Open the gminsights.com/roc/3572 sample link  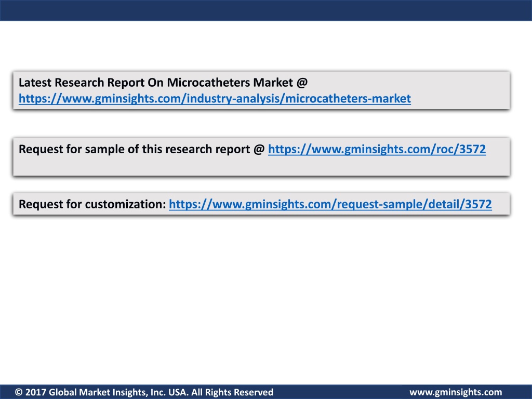pos(377,149)
